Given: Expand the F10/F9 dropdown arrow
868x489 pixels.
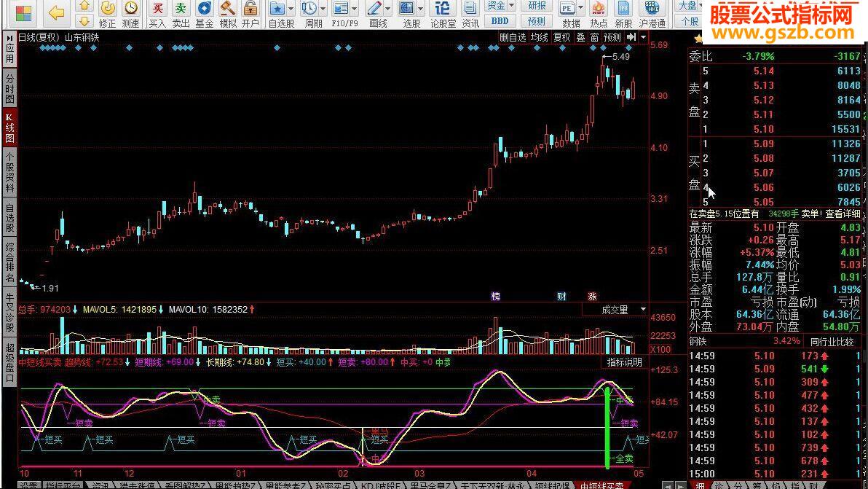Looking at the screenshot, I should [x=355, y=9].
